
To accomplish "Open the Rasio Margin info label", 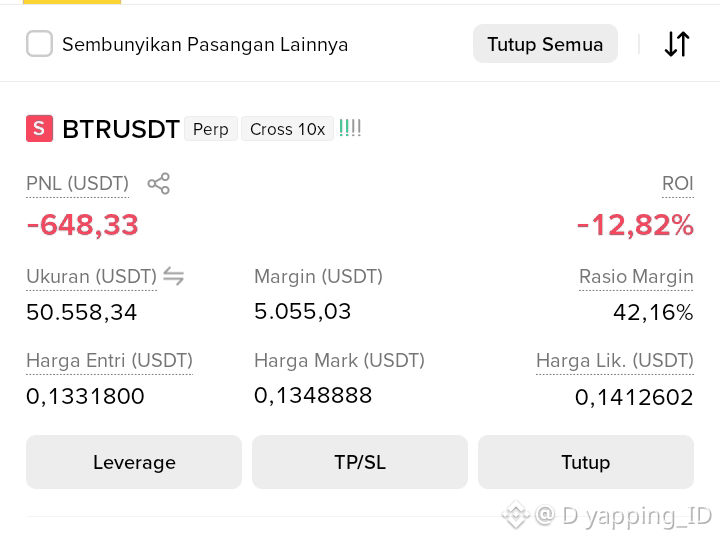I will point(636,277).
